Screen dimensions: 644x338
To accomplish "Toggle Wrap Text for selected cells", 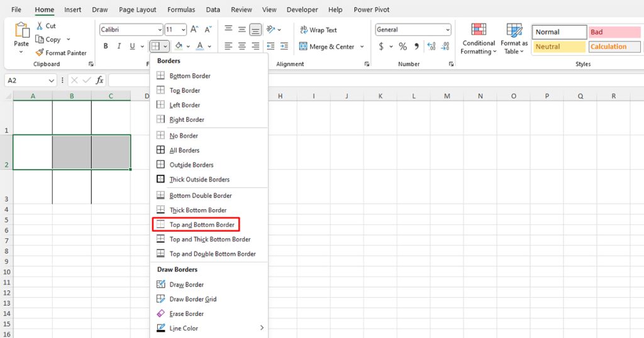I will pos(318,30).
